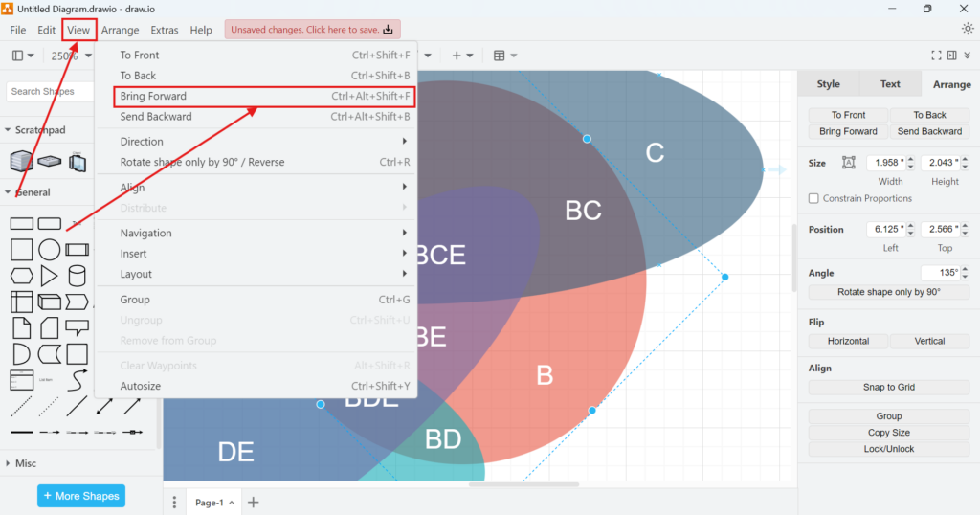Select the internal storage shape
The width and height of the screenshot is (980, 515).
pyautogui.click(x=22, y=302)
